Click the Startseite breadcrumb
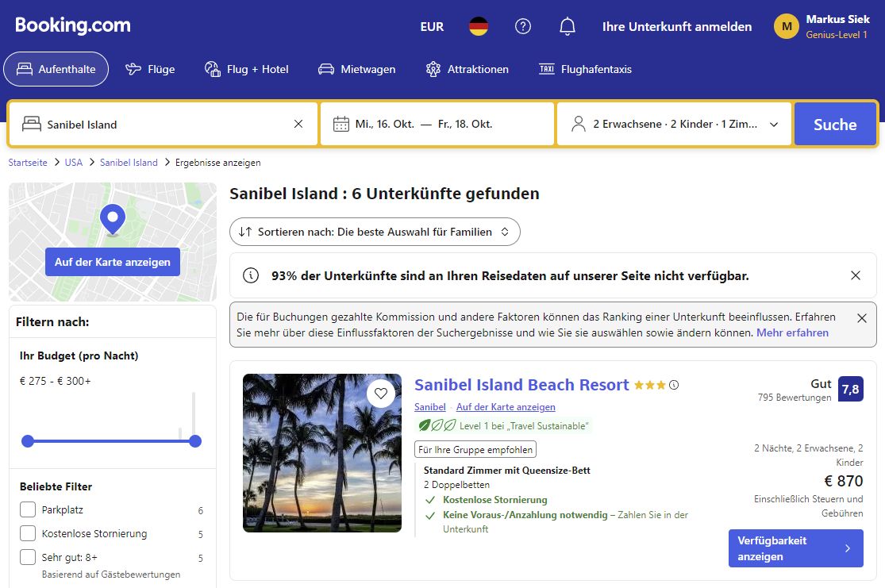 [x=28, y=163]
